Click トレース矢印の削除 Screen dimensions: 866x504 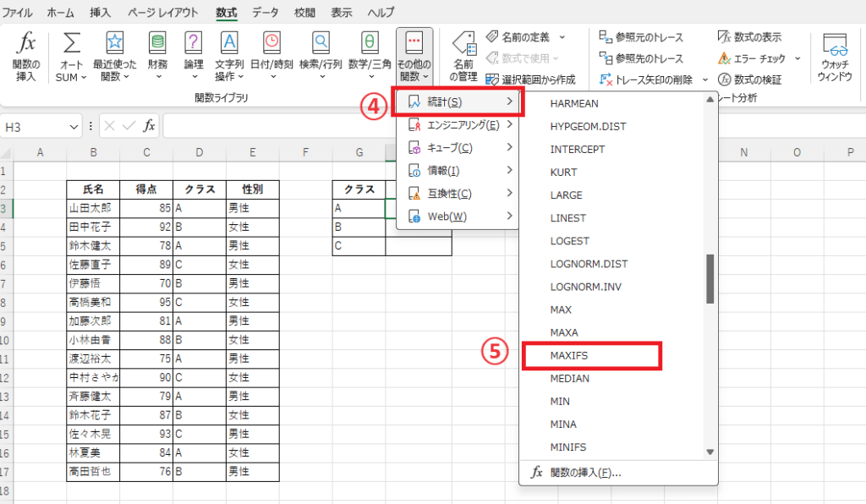[646, 79]
